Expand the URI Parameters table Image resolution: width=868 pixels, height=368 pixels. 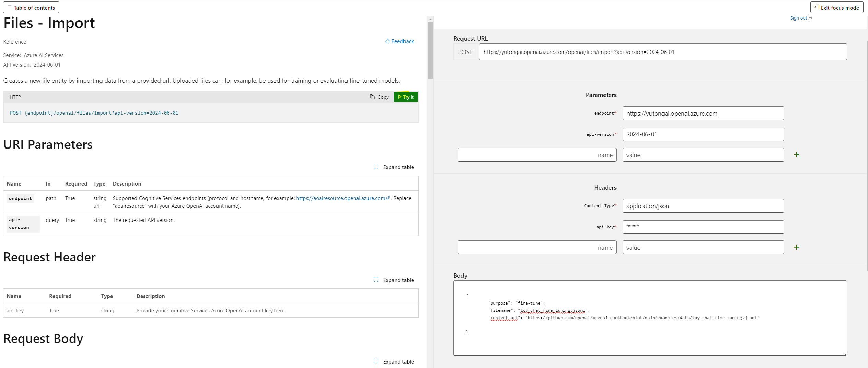(394, 167)
